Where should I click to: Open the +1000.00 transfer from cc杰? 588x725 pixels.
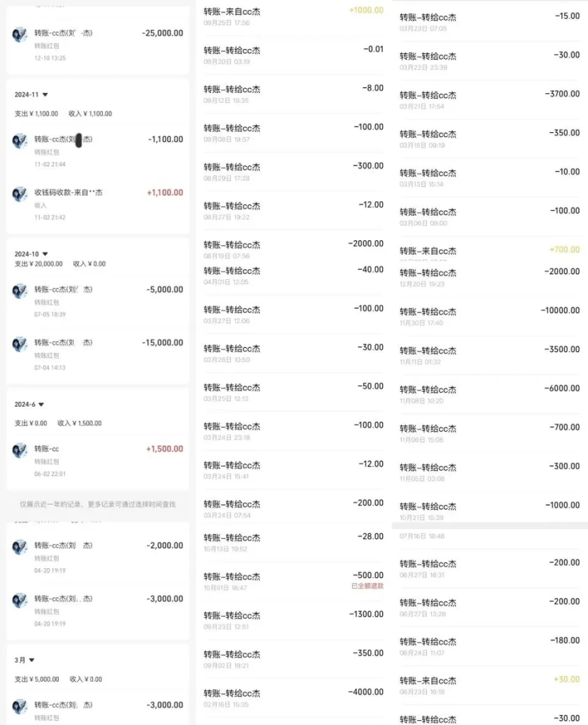pyautogui.click(x=293, y=16)
